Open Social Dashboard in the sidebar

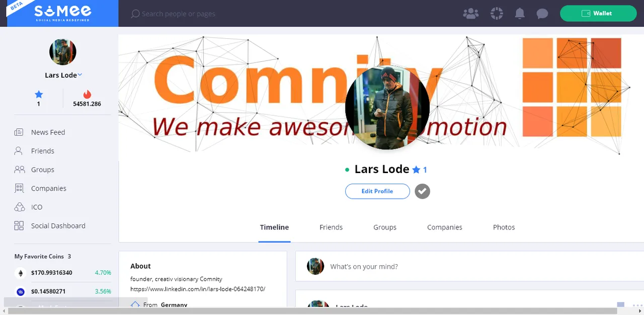[58, 226]
